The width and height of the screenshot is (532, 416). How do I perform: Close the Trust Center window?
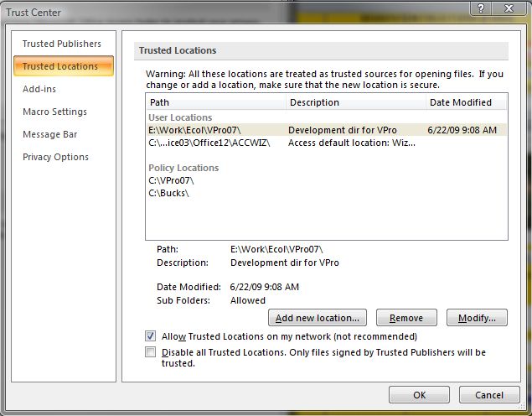[x=509, y=8]
